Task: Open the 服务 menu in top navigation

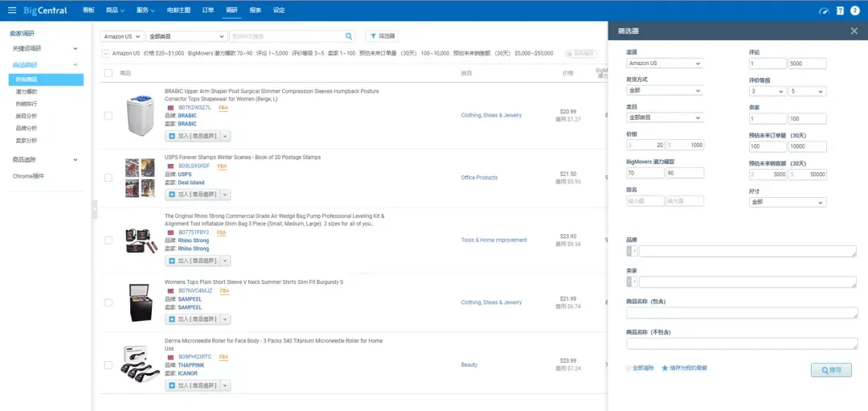Action: click(x=145, y=10)
